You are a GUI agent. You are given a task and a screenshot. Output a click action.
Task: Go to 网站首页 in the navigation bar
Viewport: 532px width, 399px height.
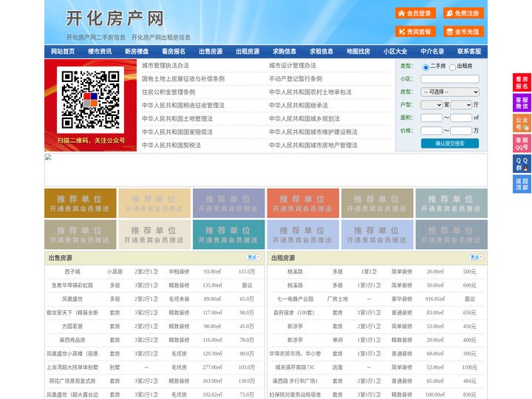tap(63, 52)
